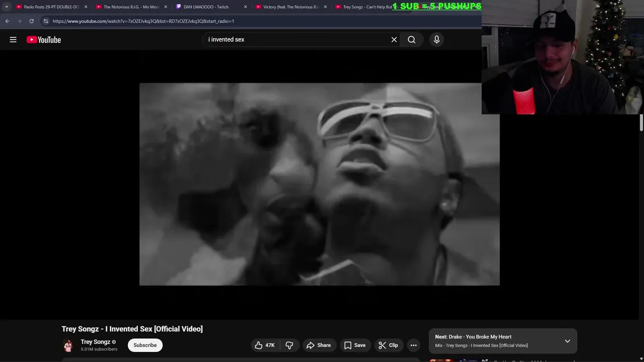Reload the page with the refresh icon
The width and height of the screenshot is (644, 362).
coord(31,21)
